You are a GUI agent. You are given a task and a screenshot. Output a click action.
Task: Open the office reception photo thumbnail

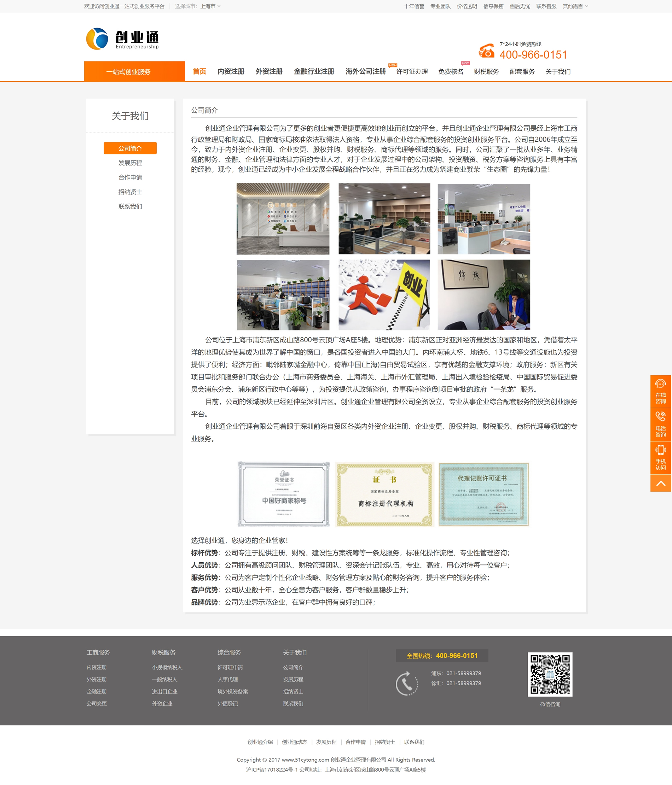[x=283, y=218]
